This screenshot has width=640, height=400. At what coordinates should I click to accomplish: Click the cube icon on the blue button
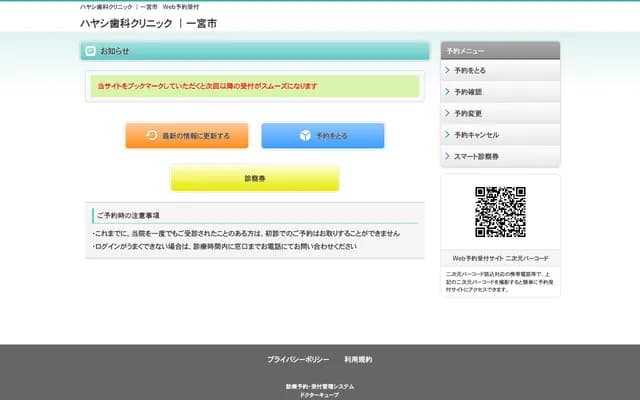point(305,136)
